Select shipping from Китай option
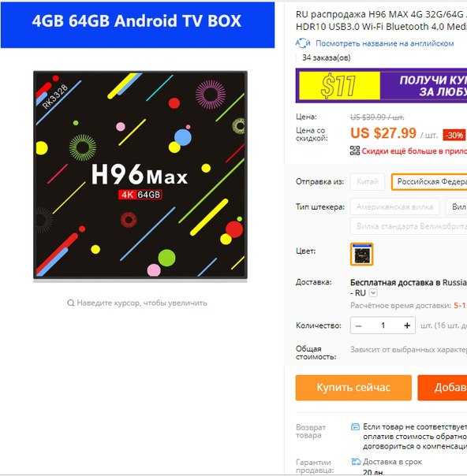Image resolution: width=467 pixels, height=476 pixels. point(368,182)
